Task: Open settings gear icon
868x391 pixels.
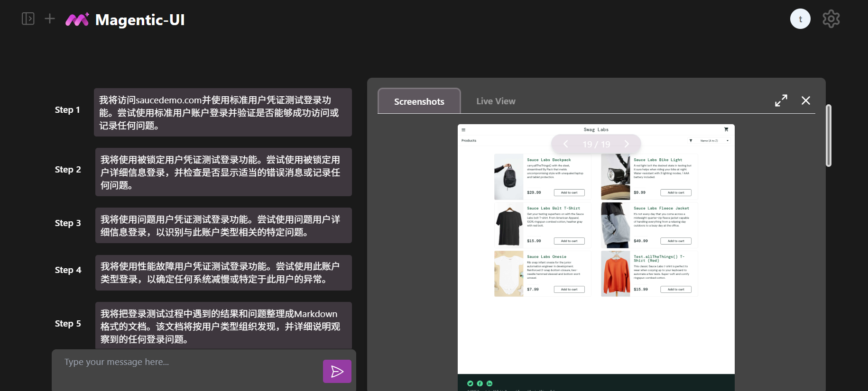Action: (831, 19)
